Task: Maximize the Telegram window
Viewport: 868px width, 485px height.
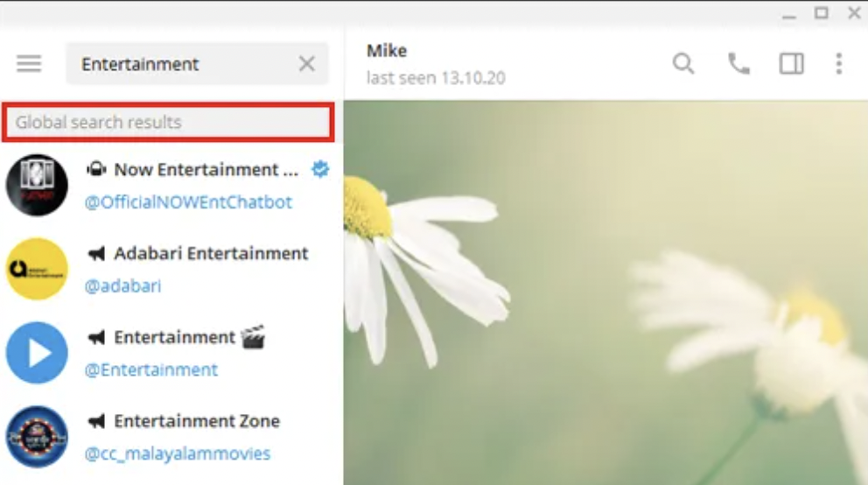Action: 822,13
